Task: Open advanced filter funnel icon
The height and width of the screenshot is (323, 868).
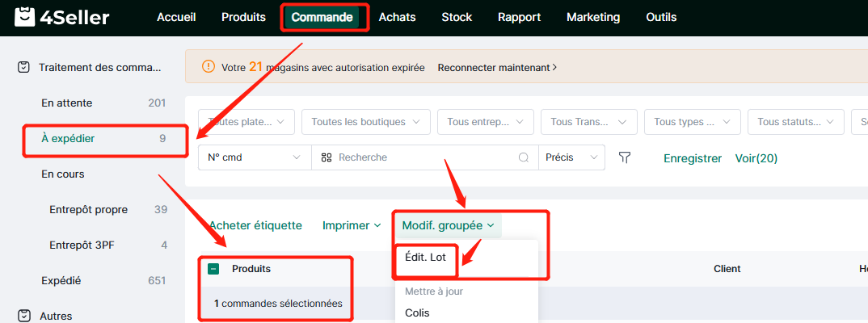Action: [x=624, y=157]
